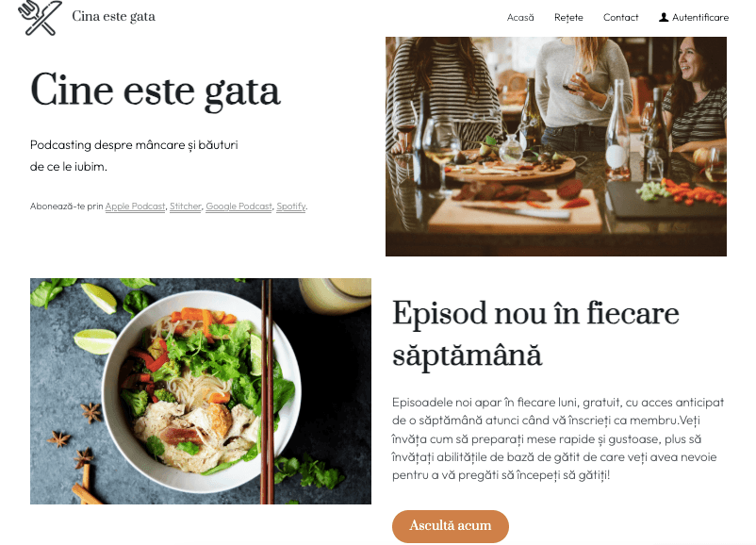Go to the Contact page
Screen dimensions: 756x545
[620, 17]
